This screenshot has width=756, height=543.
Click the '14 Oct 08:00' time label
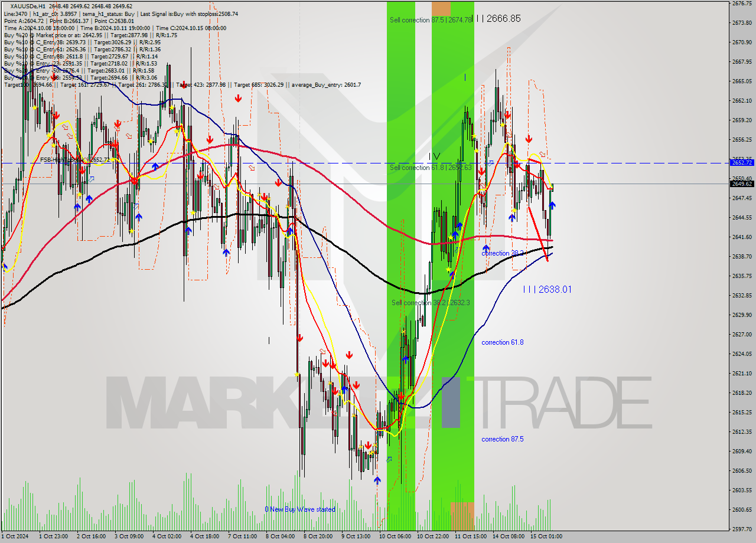tap(509, 537)
